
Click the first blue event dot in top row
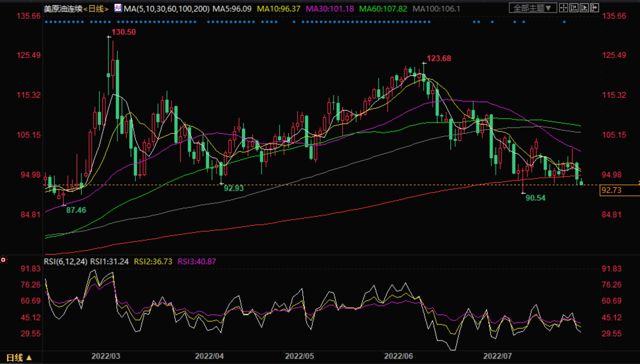[46, 22]
